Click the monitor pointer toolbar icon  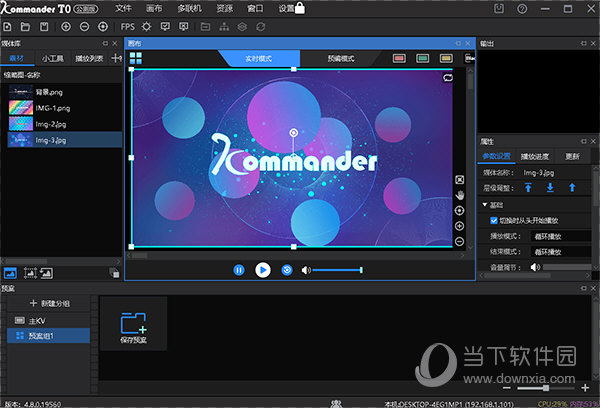[184, 27]
